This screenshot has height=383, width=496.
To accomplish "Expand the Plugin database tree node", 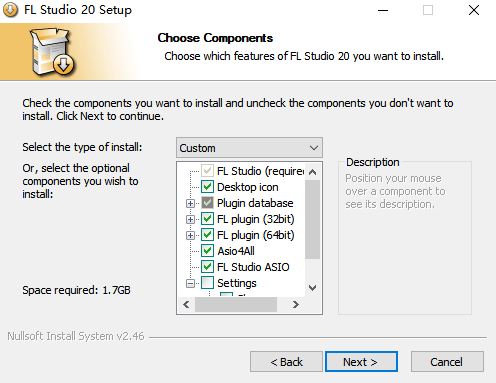I will (190, 203).
